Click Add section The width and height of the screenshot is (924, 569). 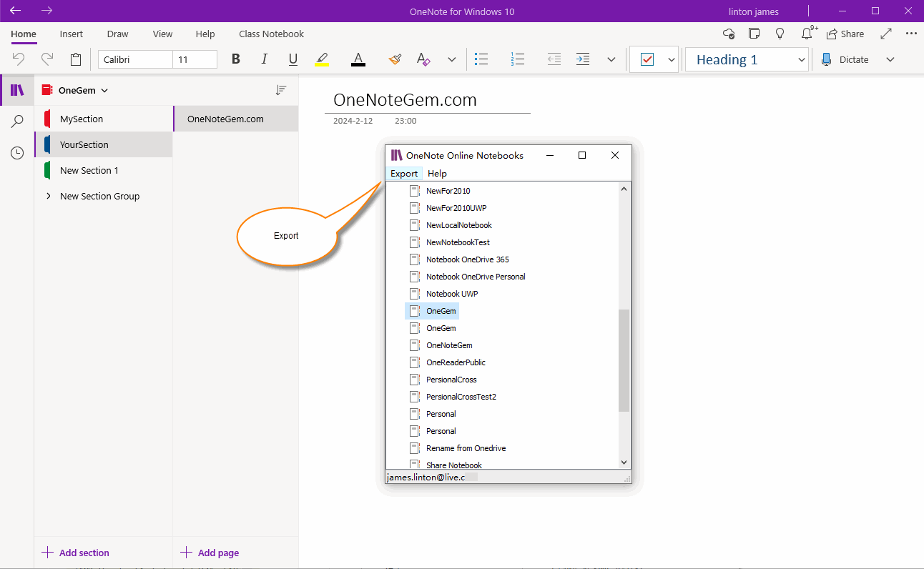tap(76, 553)
